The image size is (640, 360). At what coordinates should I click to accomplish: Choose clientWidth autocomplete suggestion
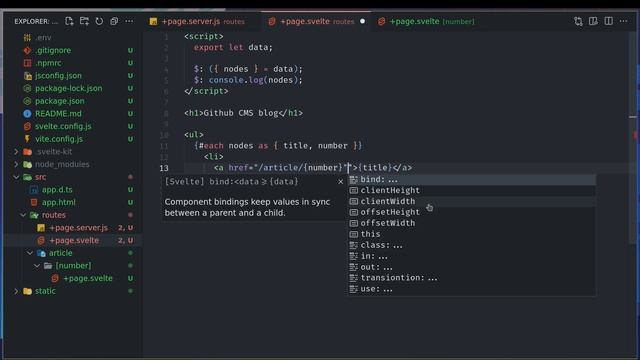(472, 201)
